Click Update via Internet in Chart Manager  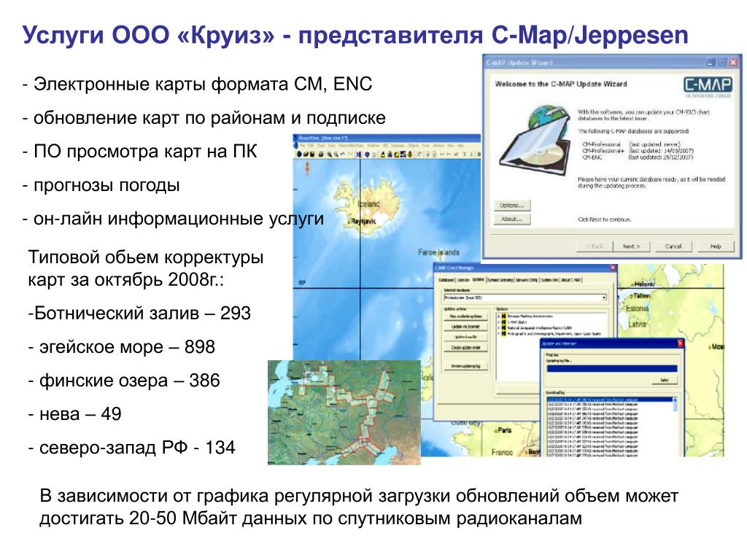[466, 327]
